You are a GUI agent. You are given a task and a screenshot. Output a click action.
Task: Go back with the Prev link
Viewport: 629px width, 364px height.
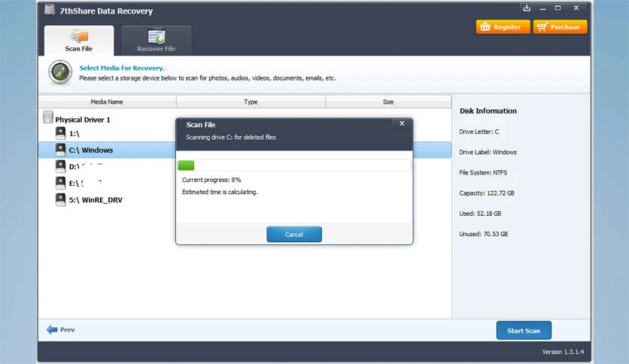61,329
